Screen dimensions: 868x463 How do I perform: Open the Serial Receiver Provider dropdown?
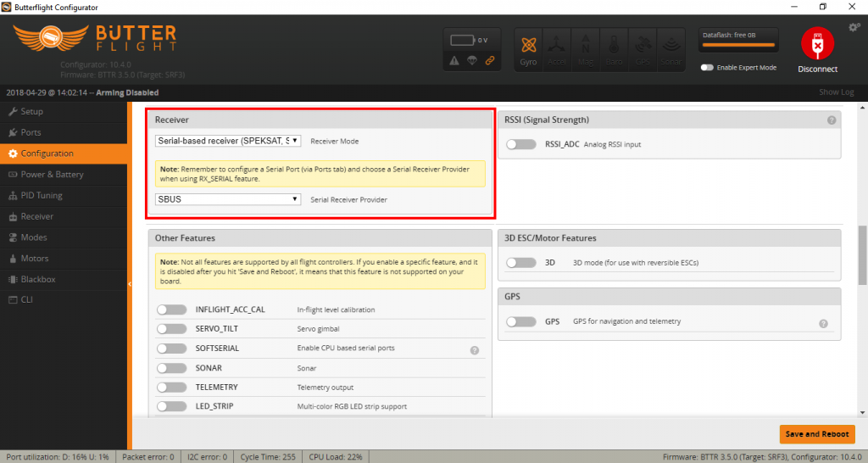coord(228,199)
